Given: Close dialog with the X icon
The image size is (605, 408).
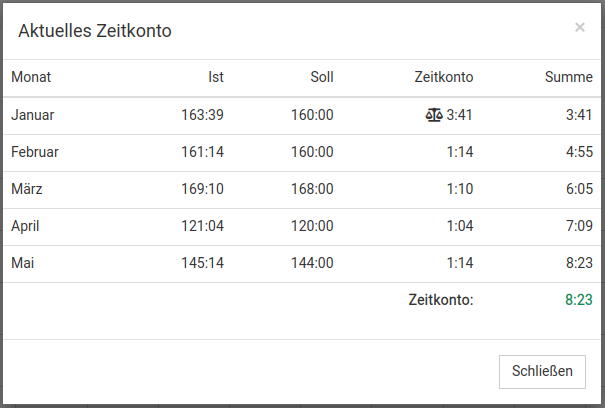Looking at the screenshot, I should click(x=579, y=28).
